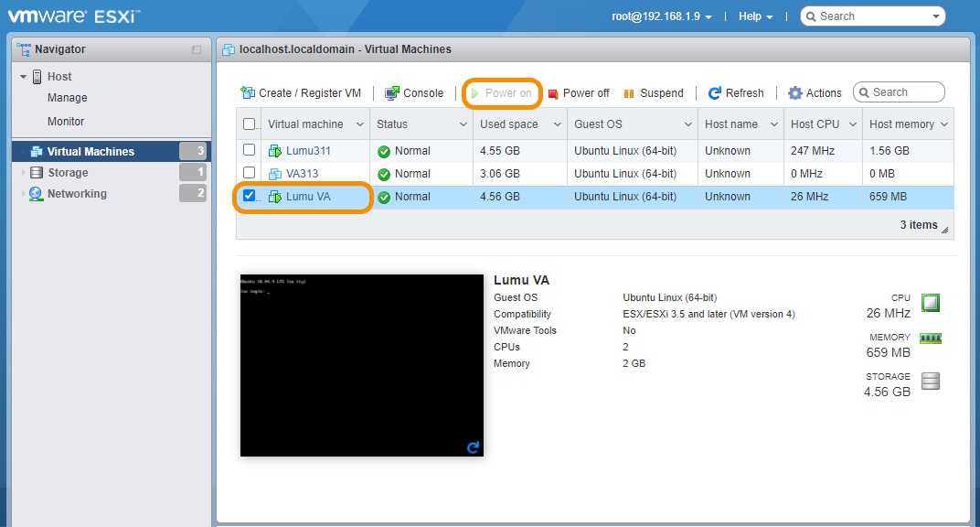Screen dimensions: 980x527
Task: Open the Help menu
Action: pos(755,16)
